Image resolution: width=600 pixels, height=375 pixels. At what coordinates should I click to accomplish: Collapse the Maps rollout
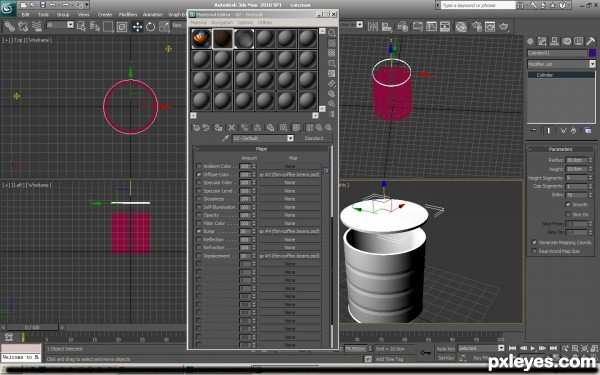point(261,148)
